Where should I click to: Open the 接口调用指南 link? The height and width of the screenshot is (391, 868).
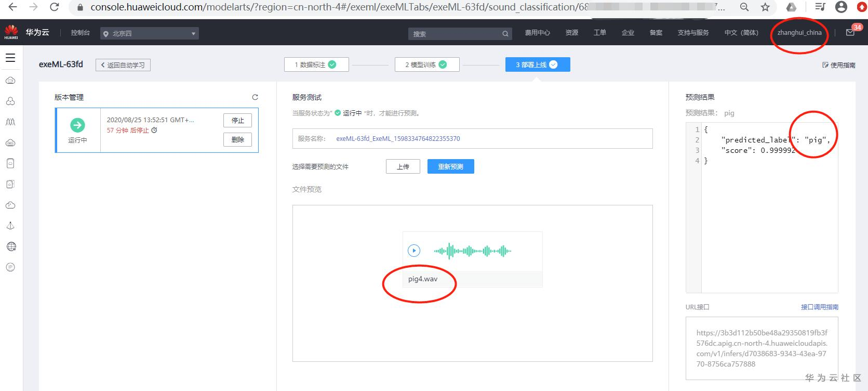[820, 307]
